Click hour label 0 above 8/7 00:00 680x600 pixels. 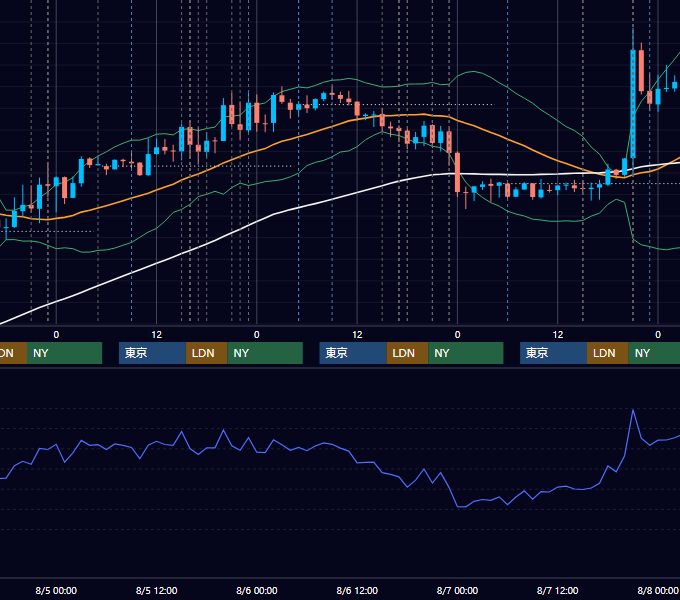[x=457, y=335]
